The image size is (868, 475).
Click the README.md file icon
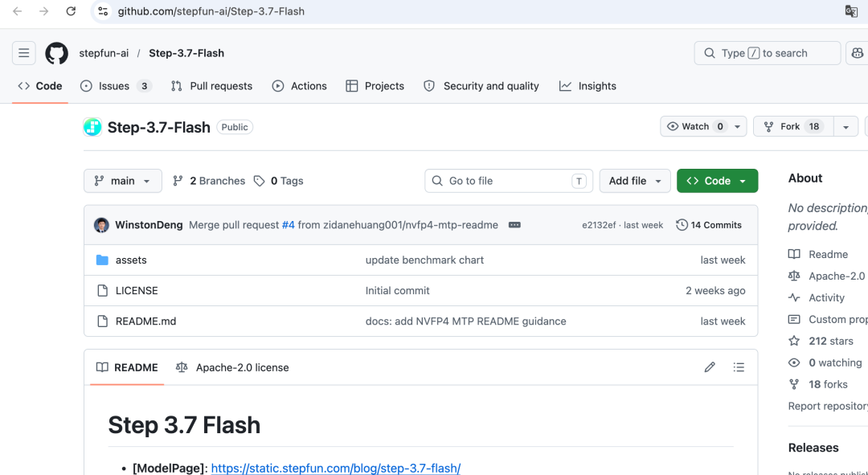(102, 321)
